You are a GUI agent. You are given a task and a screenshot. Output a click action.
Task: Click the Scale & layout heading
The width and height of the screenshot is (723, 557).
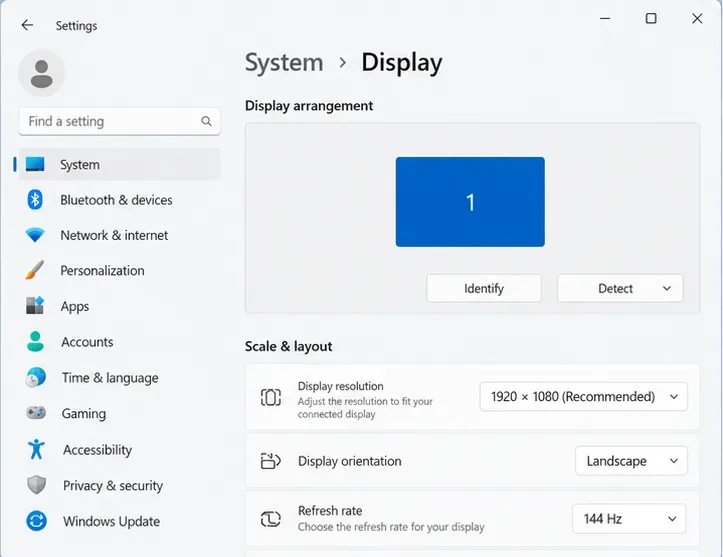[x=289, y=346]
